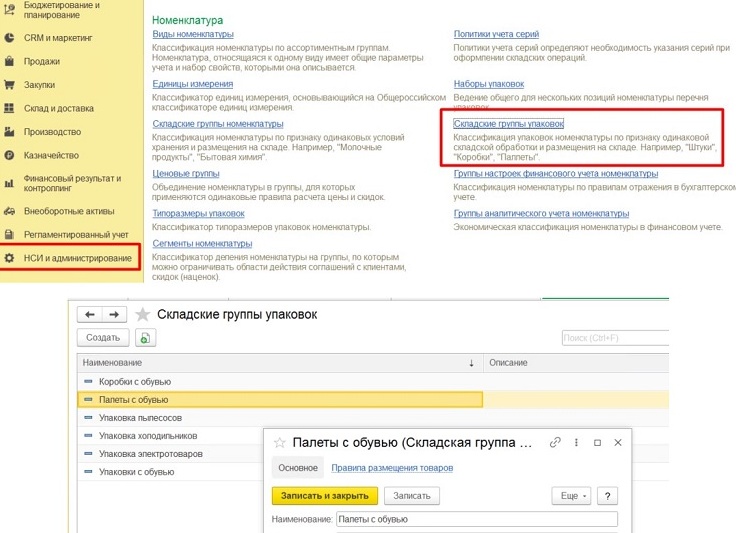This screenshot has height=533, width=736.
Task: Click Финансовый результат и контроллинг chart icon
Action: (x=9, y=183)
